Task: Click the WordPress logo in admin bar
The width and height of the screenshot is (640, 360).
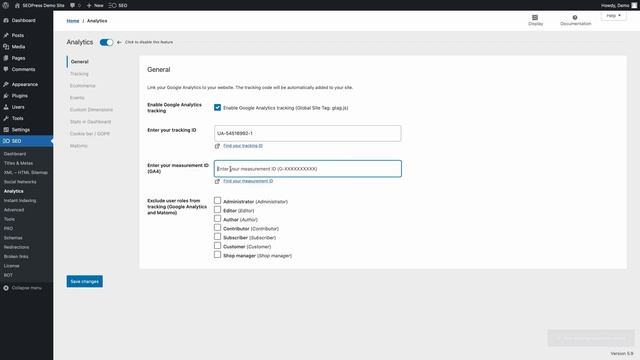Action: tap(6, 5)
